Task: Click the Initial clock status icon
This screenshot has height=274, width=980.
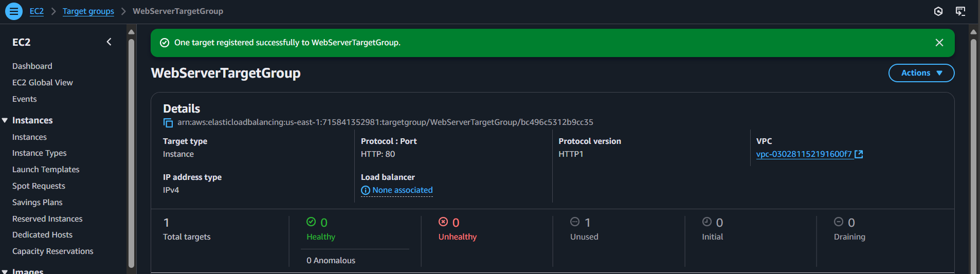Action: click(x=707, y=222)
